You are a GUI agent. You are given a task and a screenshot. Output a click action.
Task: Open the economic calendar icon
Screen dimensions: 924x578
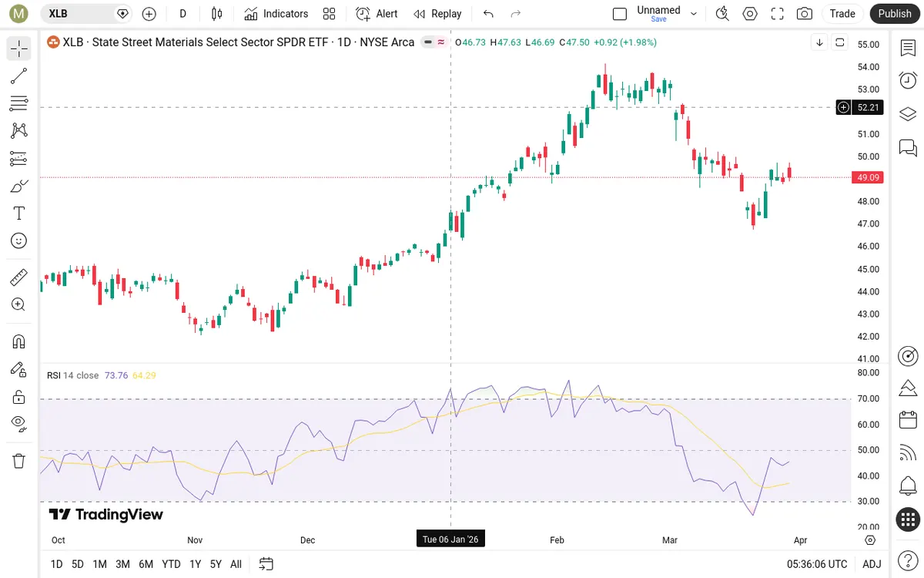(x=908, y=420)
